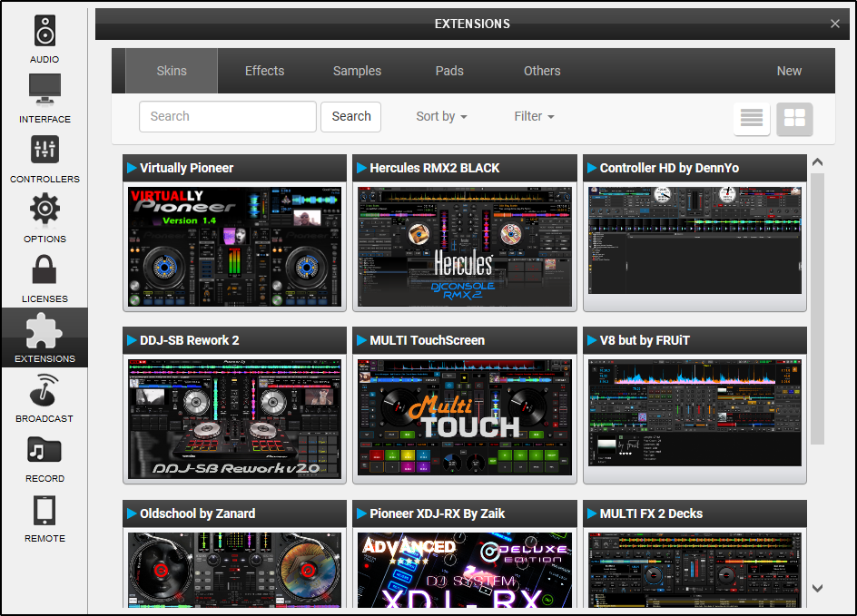Open the Interface monitor icon
This screenshot has width=857, height=616.
(x=44, y=90)
